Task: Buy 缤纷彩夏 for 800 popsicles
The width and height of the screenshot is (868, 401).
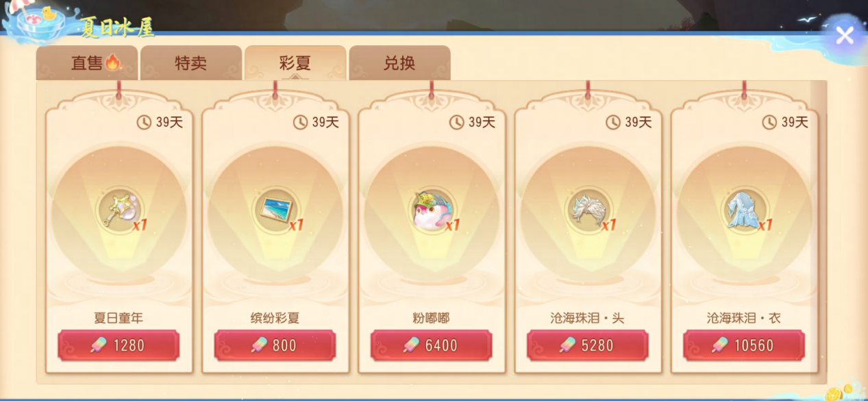Action: [x=275, y=345]
